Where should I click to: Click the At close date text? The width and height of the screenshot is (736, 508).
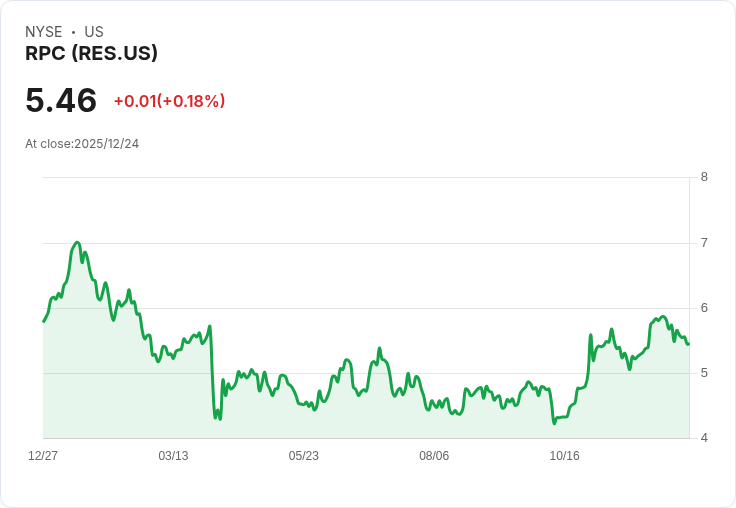82,144
